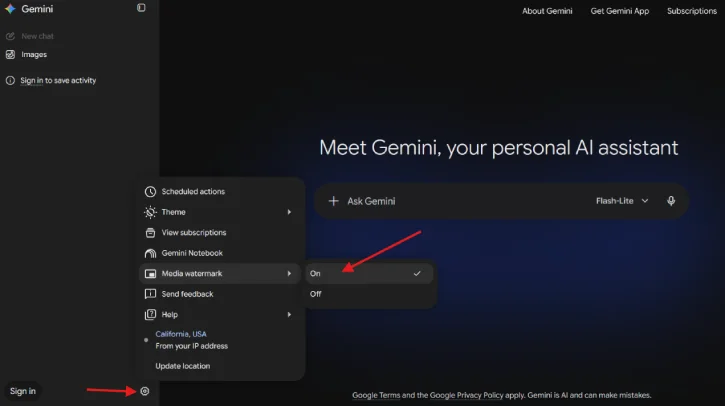This screenshot has width=725, height=406.
Task: Open Get Gemini App link
Action: [620, 11]
